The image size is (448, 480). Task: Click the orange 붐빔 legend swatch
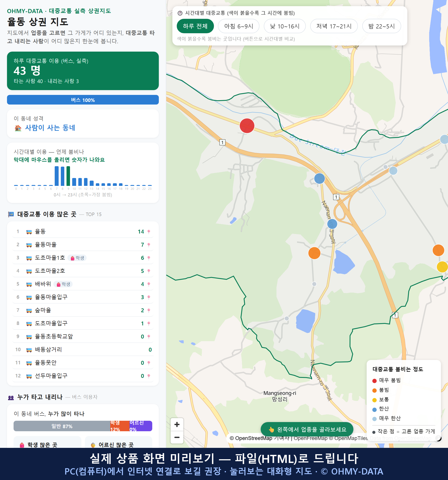[x=374, y=390]
